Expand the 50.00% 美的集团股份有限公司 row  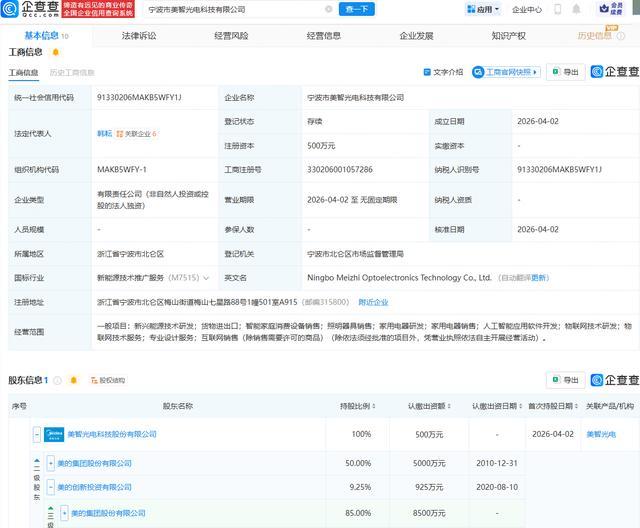51,464
